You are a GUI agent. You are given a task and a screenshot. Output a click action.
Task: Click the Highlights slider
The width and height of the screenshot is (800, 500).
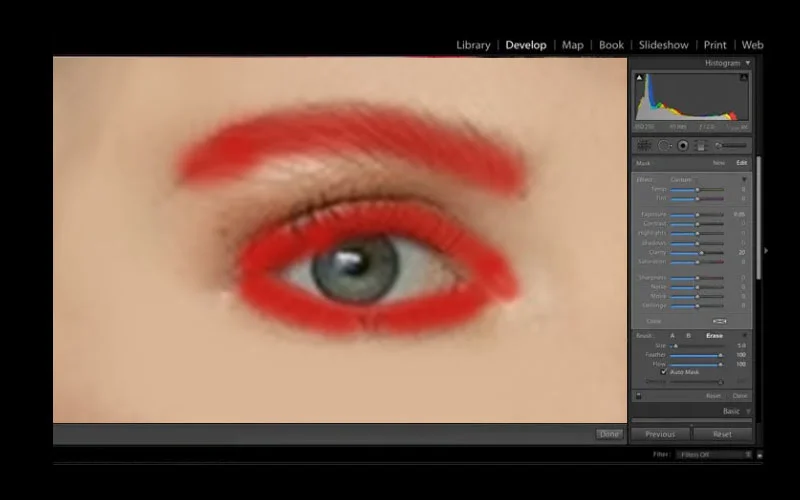click(697, 233)
